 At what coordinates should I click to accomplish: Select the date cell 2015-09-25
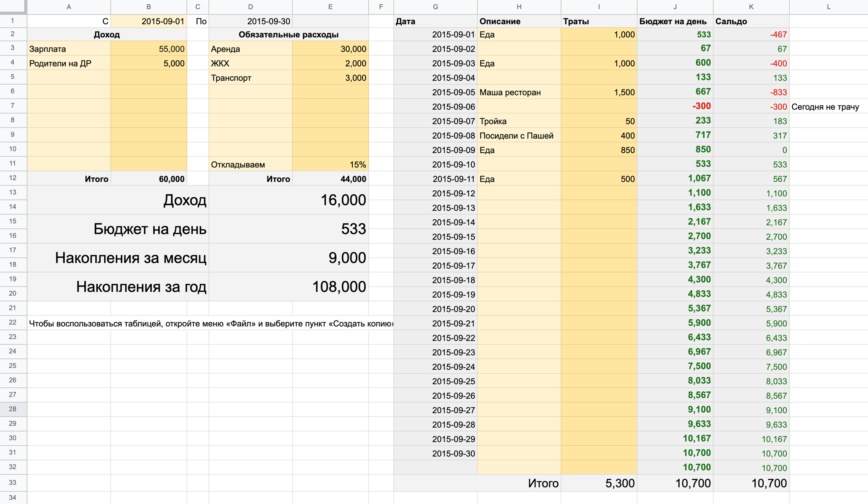coord(436,381)
